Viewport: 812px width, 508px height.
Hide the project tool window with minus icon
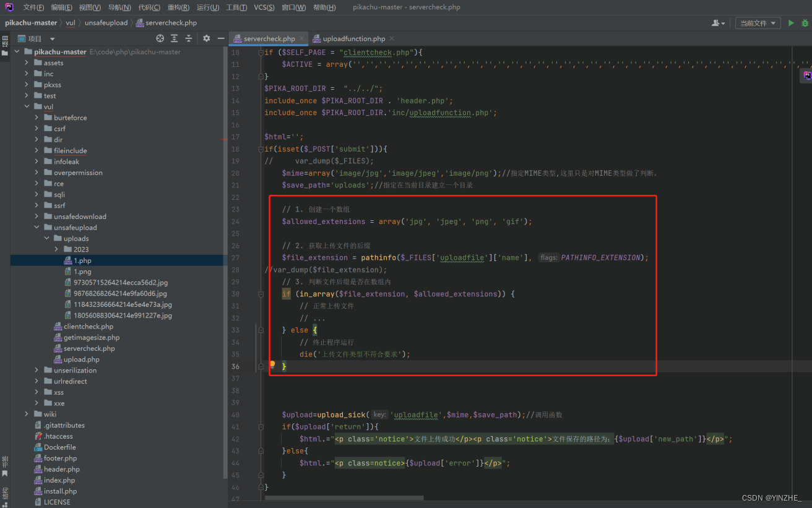[x=221, y=38]
